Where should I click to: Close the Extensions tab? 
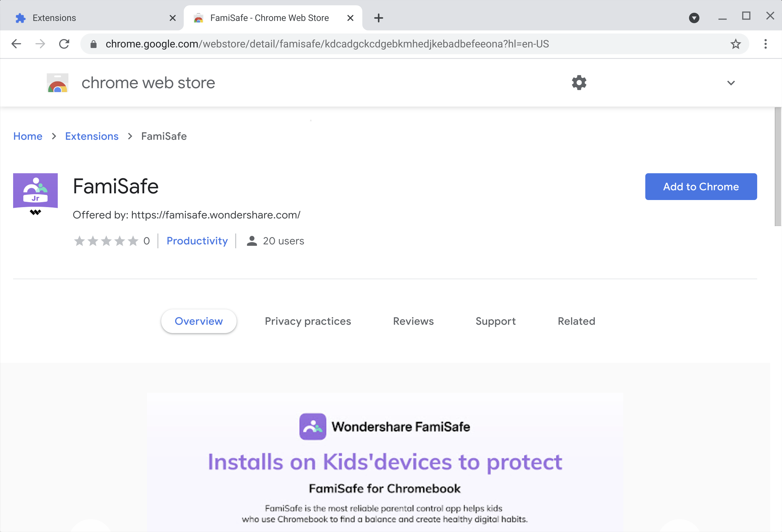(x=173, y=18)
